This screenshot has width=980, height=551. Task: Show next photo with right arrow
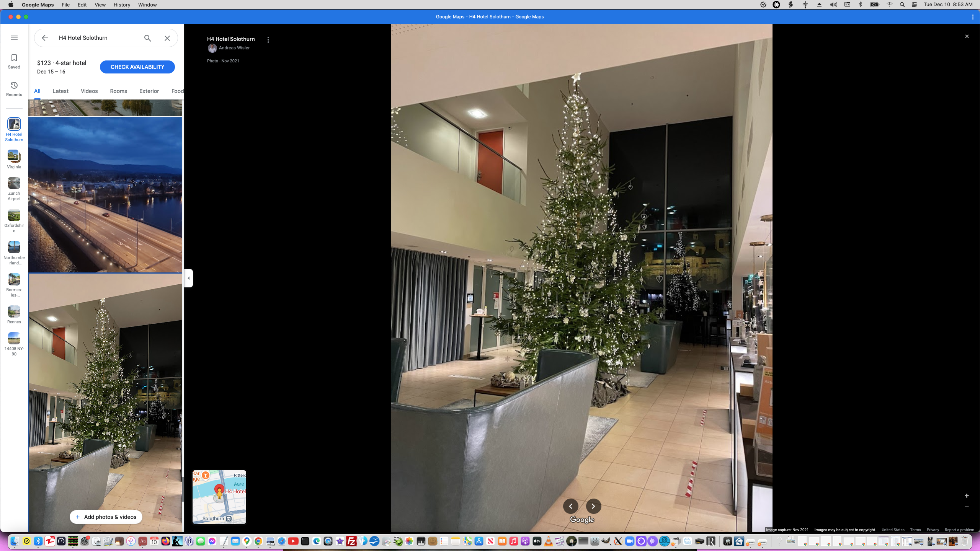tap(593, 506)
